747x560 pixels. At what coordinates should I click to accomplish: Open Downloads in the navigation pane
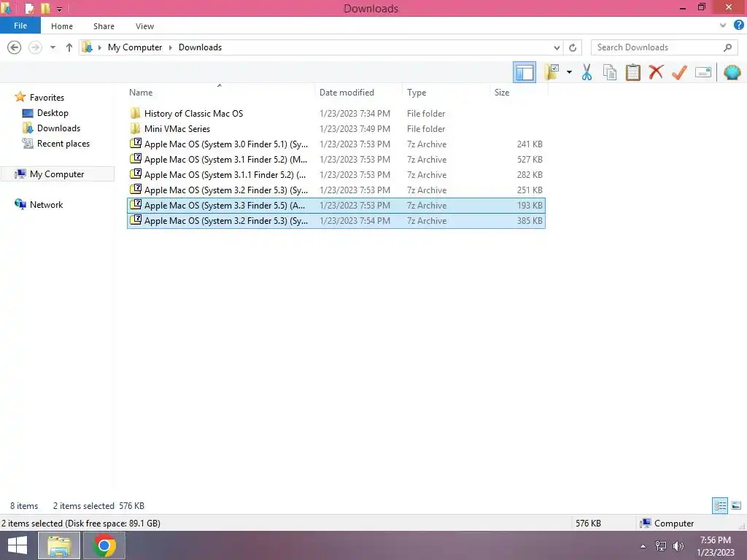[x=58, y=128]
